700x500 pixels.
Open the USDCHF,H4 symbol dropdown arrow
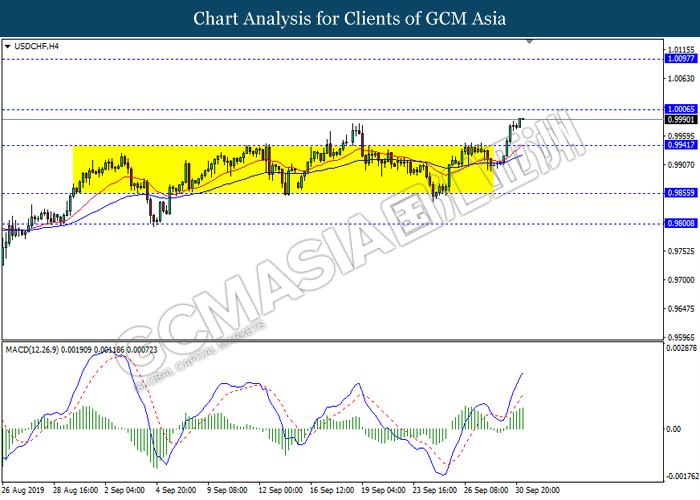coord(7,46)
